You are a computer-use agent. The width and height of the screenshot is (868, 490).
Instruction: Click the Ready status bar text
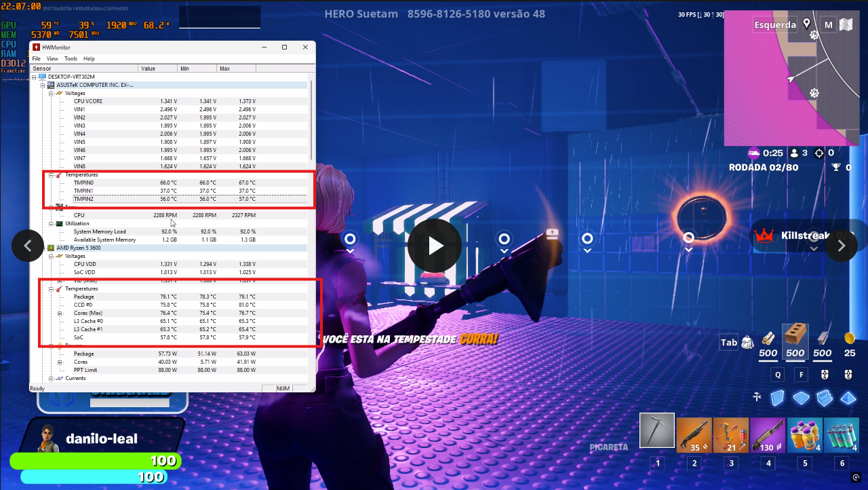(x=37, y=388)
